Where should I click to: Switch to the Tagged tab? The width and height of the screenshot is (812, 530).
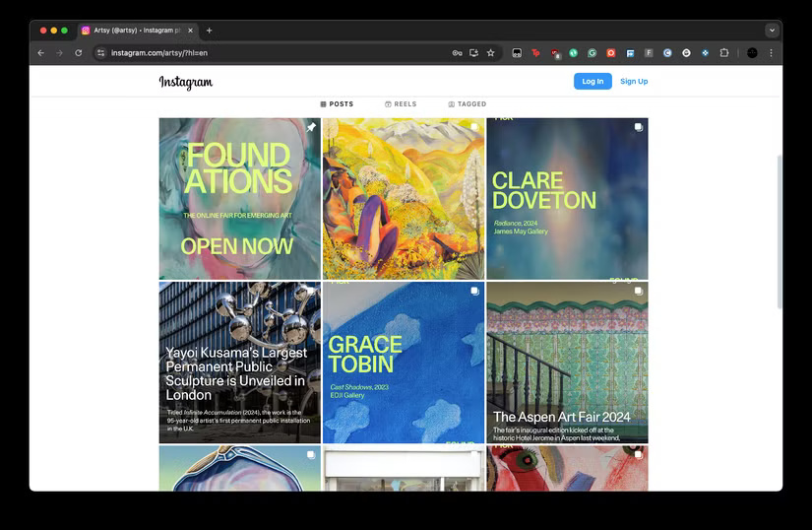[468, 104]
